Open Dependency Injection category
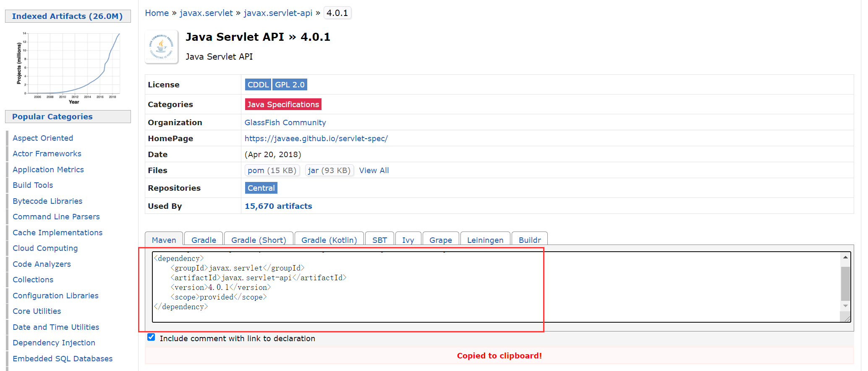Image resolution: width=868 pixels, height=371 pixels. click(x=54, y=342)
